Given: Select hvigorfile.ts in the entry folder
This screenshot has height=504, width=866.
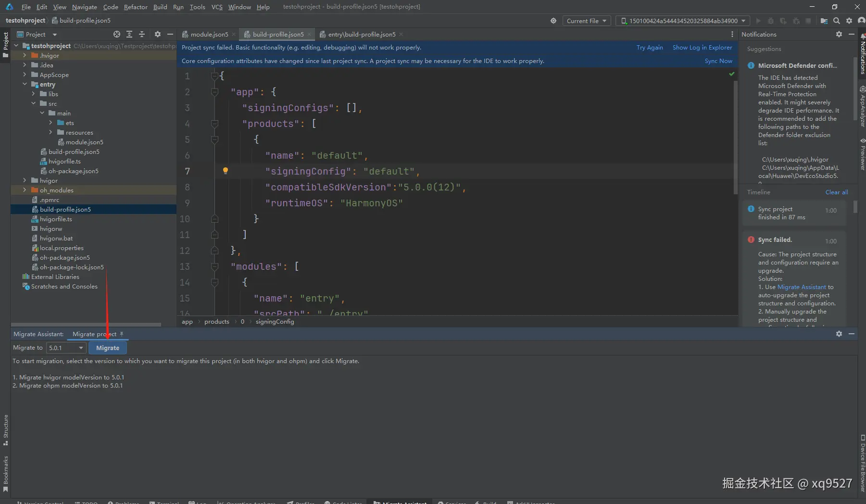Looking at the screenshot, I should (64, 161).
